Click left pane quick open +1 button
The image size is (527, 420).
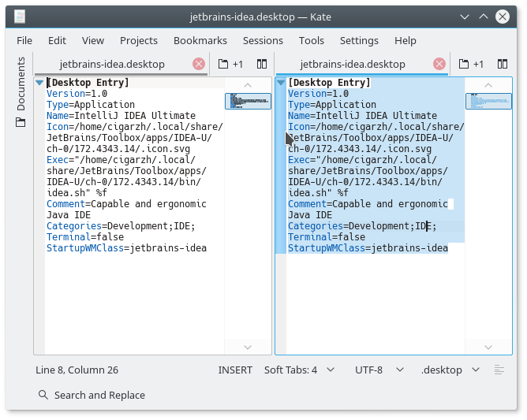click(x=230, y=64)
